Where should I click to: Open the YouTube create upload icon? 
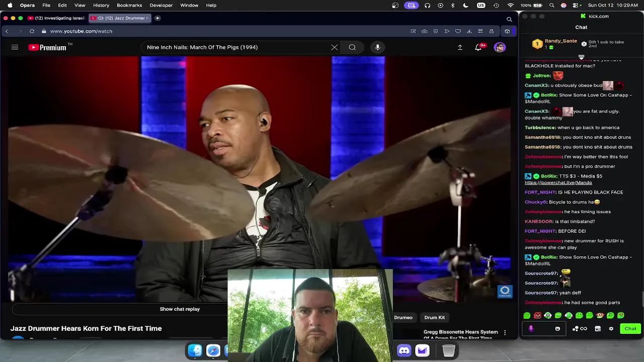[x=460, y=47]
